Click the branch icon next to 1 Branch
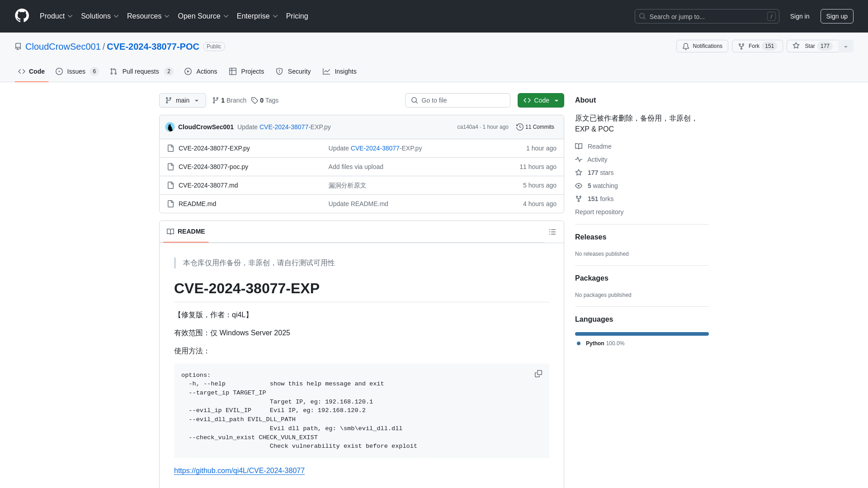The image size is (868, 488). (x=216, y=100)
